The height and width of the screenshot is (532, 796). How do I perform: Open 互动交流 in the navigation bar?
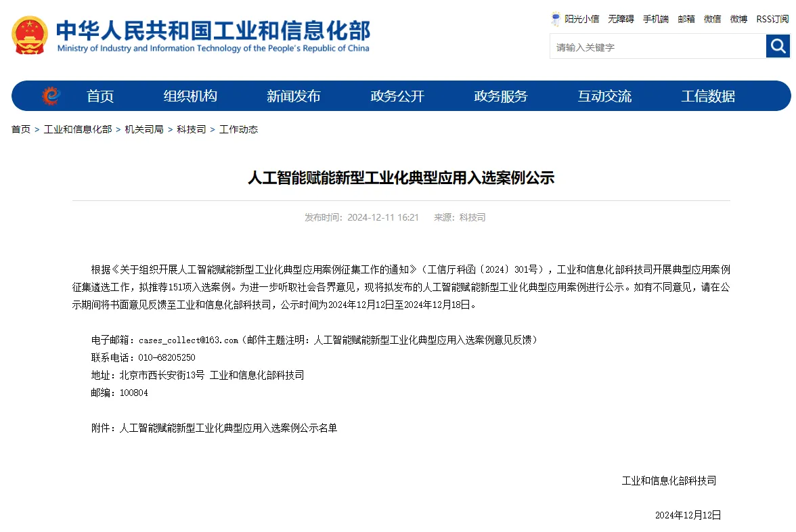point(604,96)
